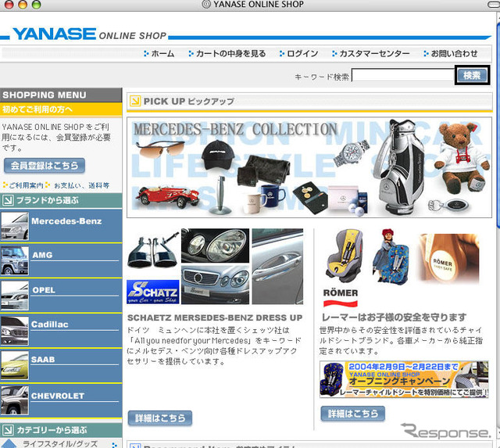Viewport: 500px width, 448px height.
Task: Click the yellow Römer child seat image
Action: coord(344,256)
